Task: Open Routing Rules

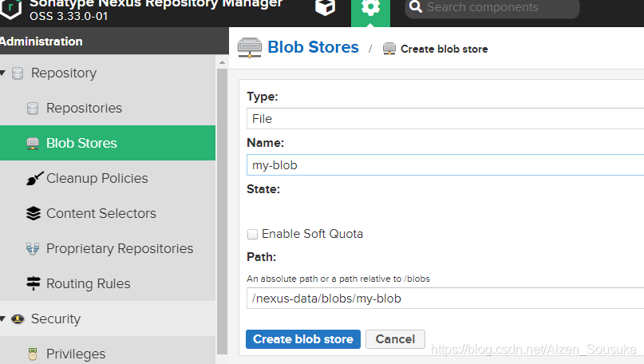Action: (x=89, y=283)
